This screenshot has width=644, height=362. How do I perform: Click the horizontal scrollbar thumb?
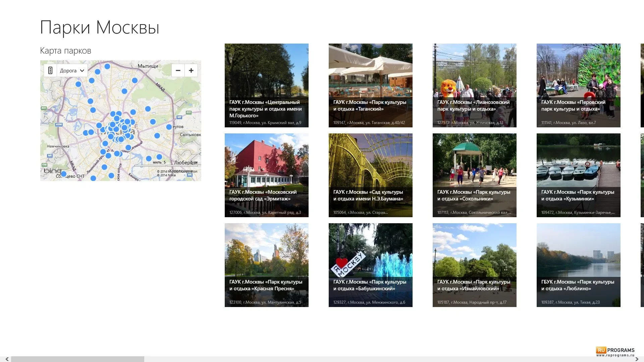77,359
